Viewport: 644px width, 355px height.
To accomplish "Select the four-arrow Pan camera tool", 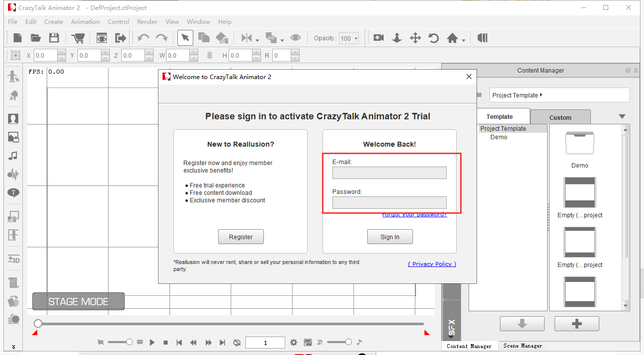I will coord(415,38).
